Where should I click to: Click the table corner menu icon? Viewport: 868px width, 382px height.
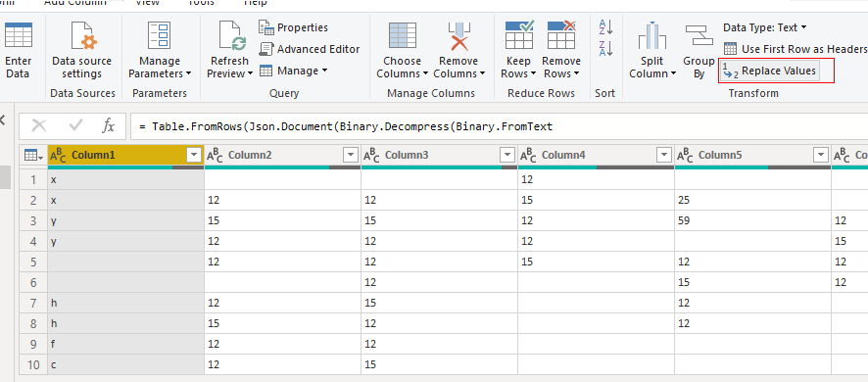tap(33, 156)
